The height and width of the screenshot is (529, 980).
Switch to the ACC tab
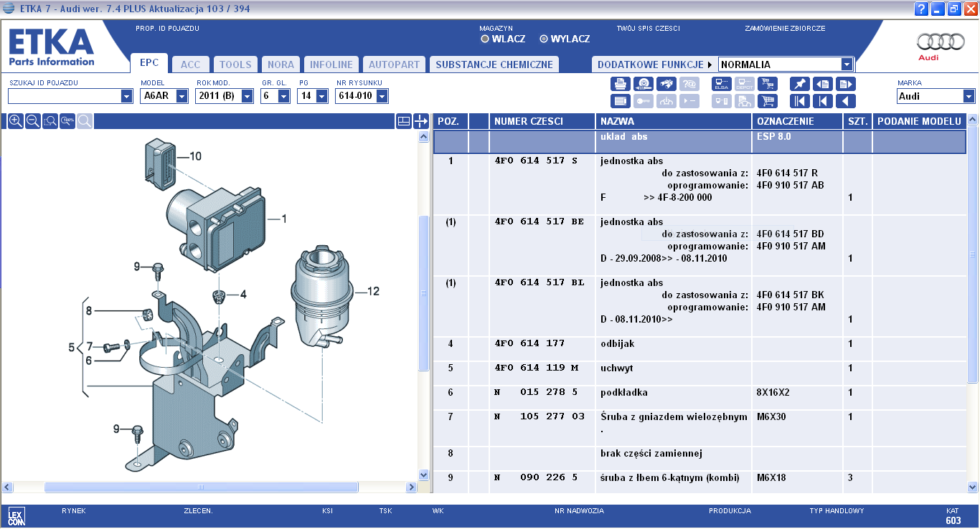(x=191, y=65)
